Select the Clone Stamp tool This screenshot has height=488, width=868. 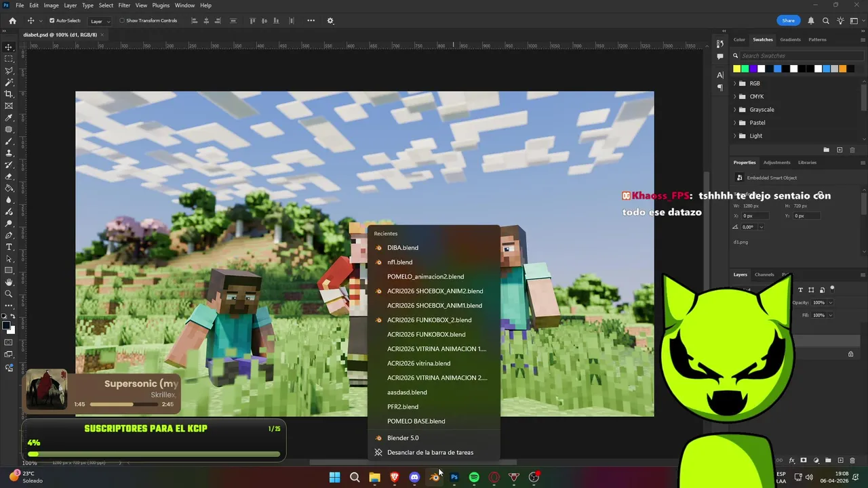point(9,153)
